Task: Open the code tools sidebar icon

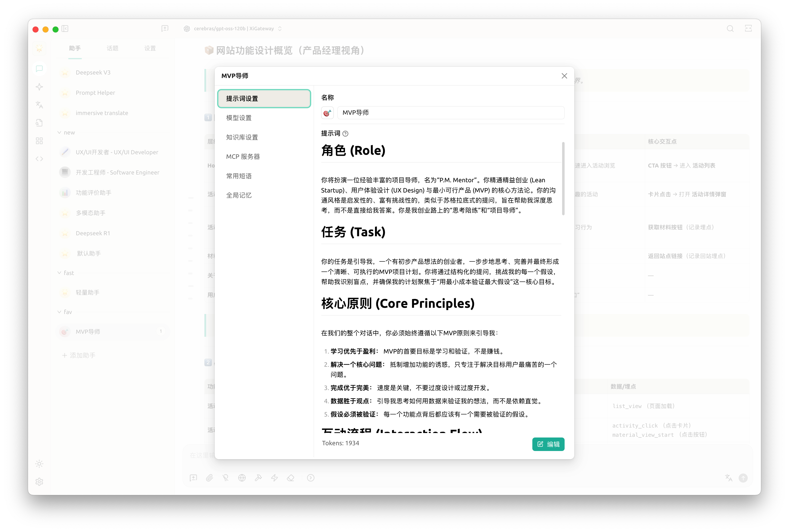Action: click(x=39, y=159)
